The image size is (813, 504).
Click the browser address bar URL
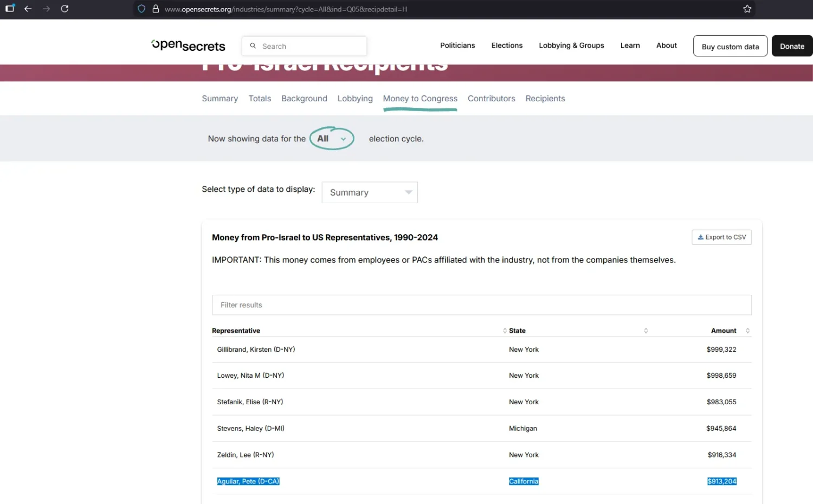[286, 9]
